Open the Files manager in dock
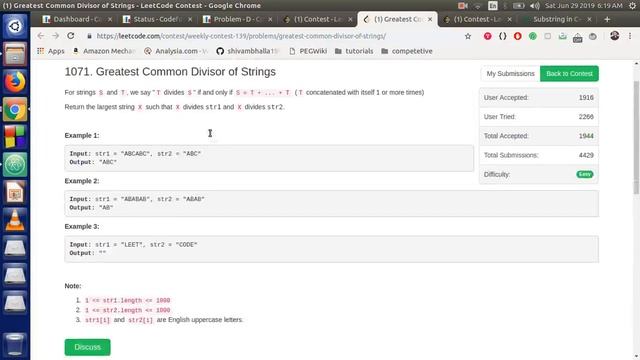Screen dimensions: 640x360 point(15,54)
